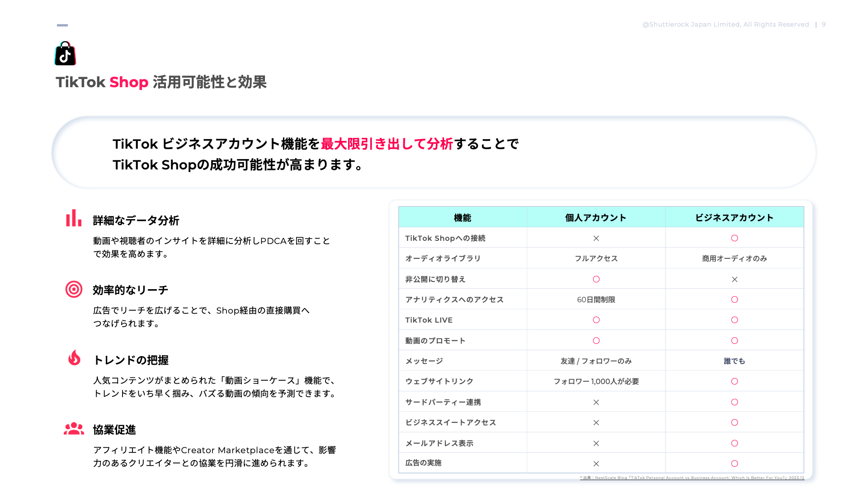Click the 機能 table column header
This screenshot has height=488, width=868.
coord(462,218)
